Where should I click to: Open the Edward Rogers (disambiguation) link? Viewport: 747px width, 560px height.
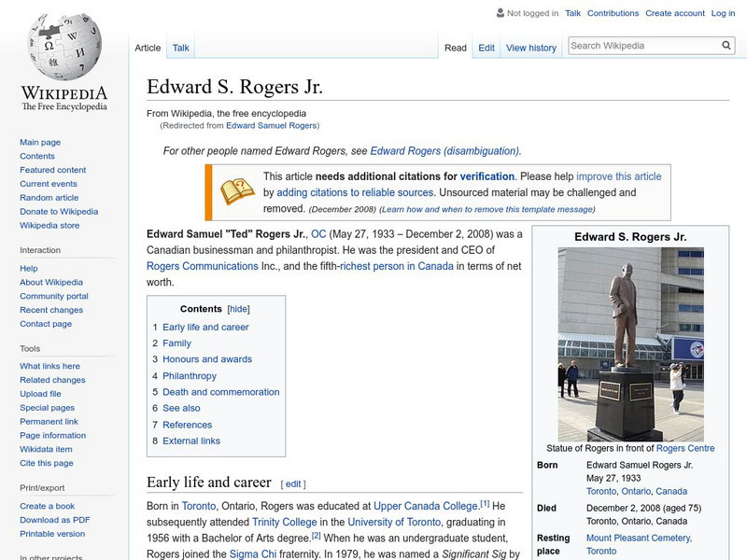[445, 148]
